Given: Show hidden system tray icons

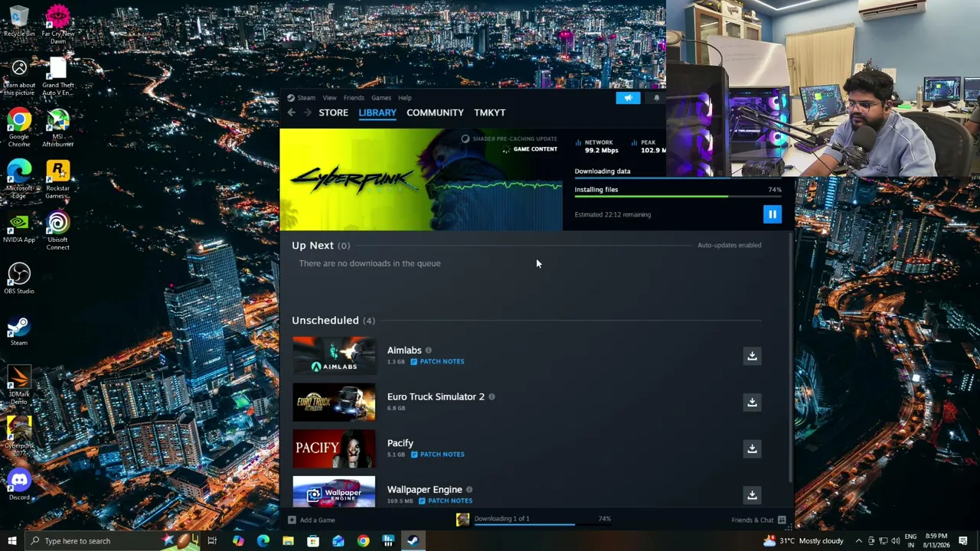Looking at the screenshot, I should 858,541.
